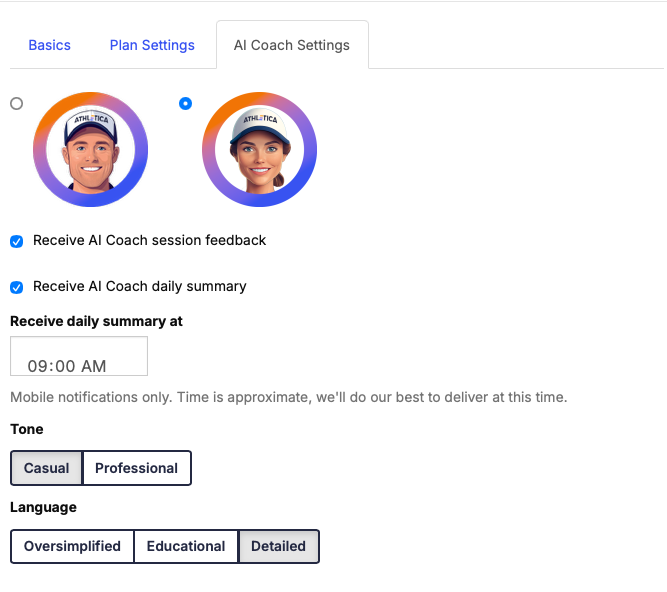Click the 'Receive AI Coach daily summary' label text

[139, 286]
